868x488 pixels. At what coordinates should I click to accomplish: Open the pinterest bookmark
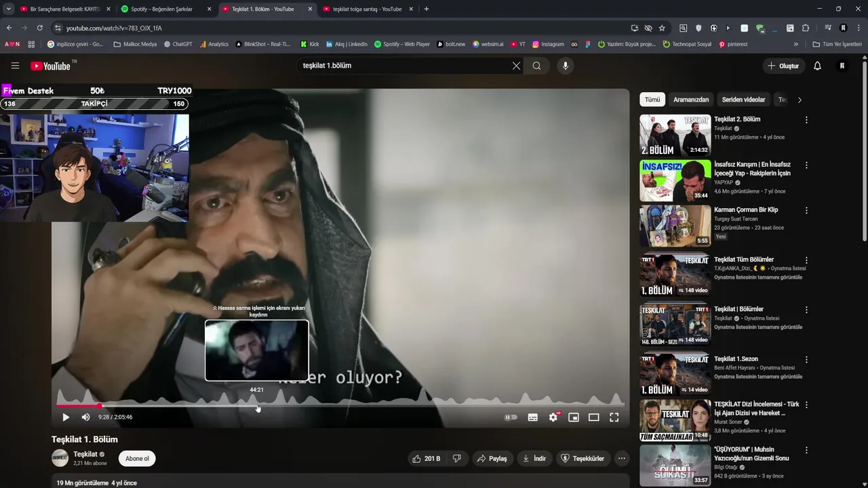[733, 44]
